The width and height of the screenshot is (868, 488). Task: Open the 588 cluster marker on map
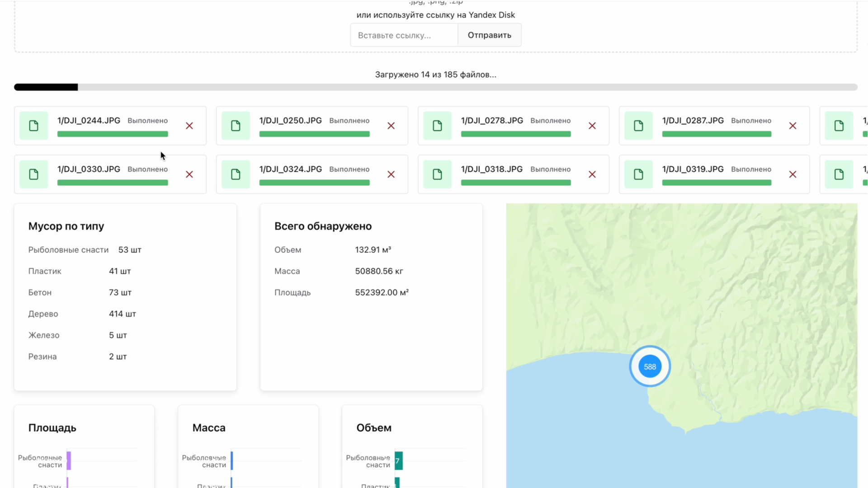[650, 366]
